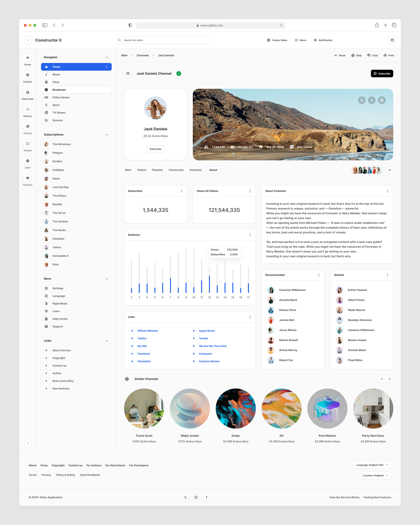The image size is (420, 525).
Task: Open Help via the question mark icon
Action: pyautogui.click(x=353, y=55)
